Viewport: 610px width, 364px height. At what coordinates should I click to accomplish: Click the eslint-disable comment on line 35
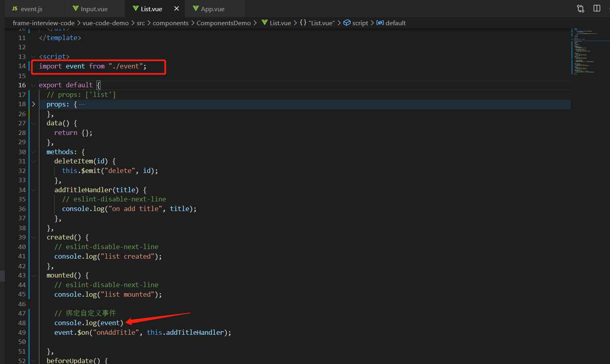(x=114, y=199)
